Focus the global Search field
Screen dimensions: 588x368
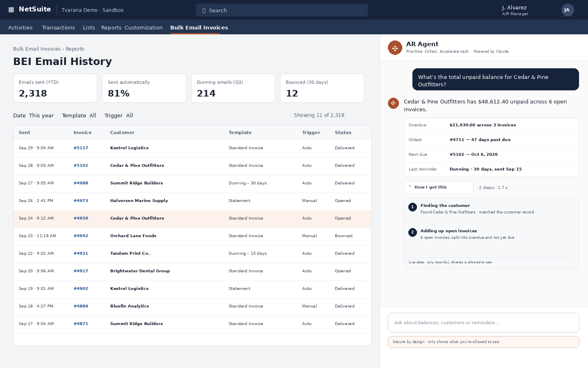(x=282, y=10)
